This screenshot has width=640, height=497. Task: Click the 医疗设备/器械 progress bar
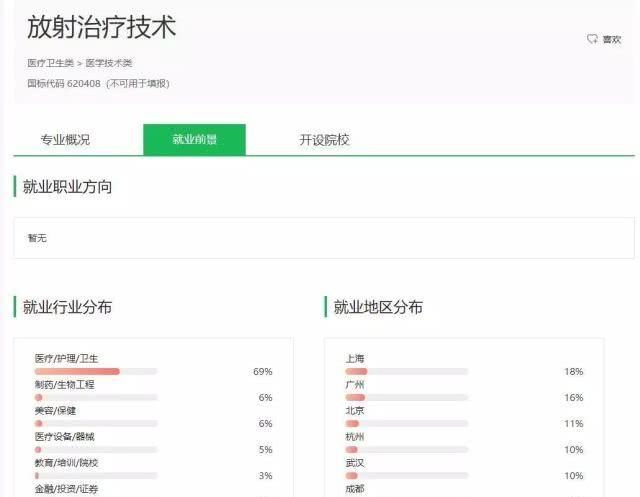(x=96, y=450)
